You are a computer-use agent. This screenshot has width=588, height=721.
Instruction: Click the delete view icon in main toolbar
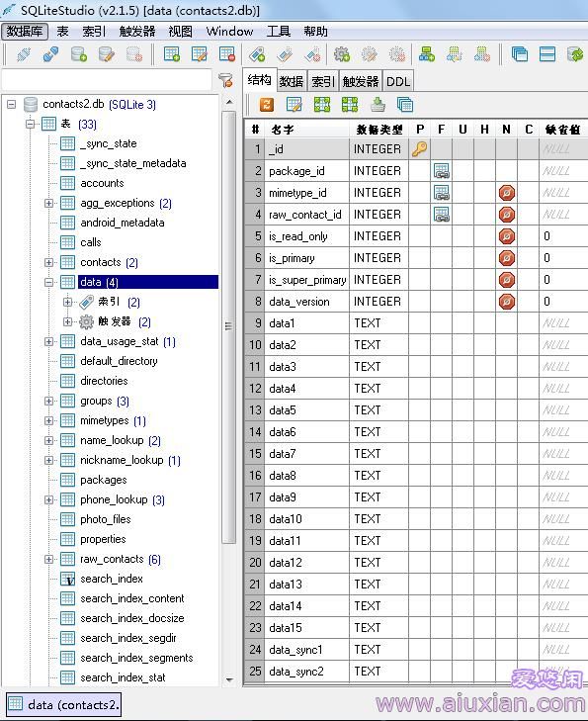[x=482, y=54]
